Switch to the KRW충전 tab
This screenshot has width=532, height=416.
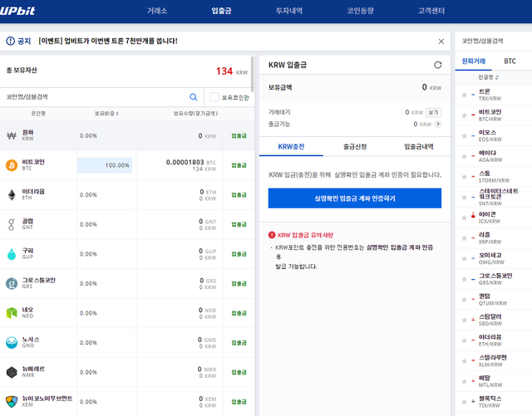tap(291, 147)
